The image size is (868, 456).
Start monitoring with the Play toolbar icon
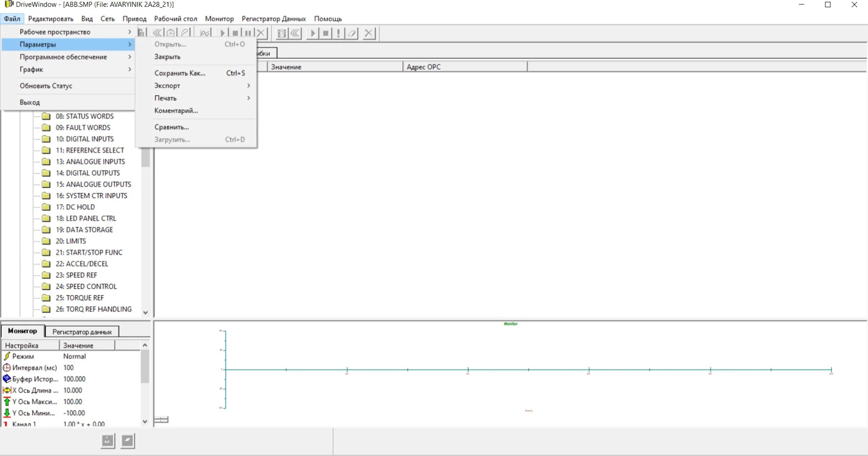tap(222, 33)
